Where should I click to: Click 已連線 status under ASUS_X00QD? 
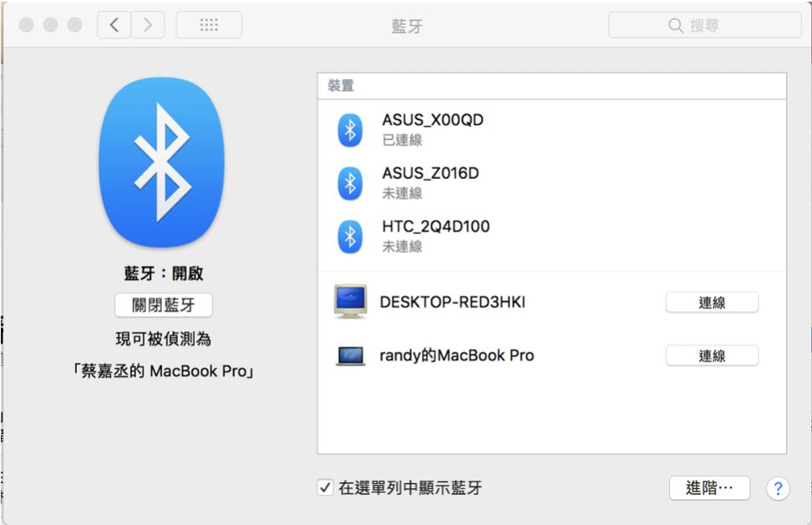pos(402,140)
